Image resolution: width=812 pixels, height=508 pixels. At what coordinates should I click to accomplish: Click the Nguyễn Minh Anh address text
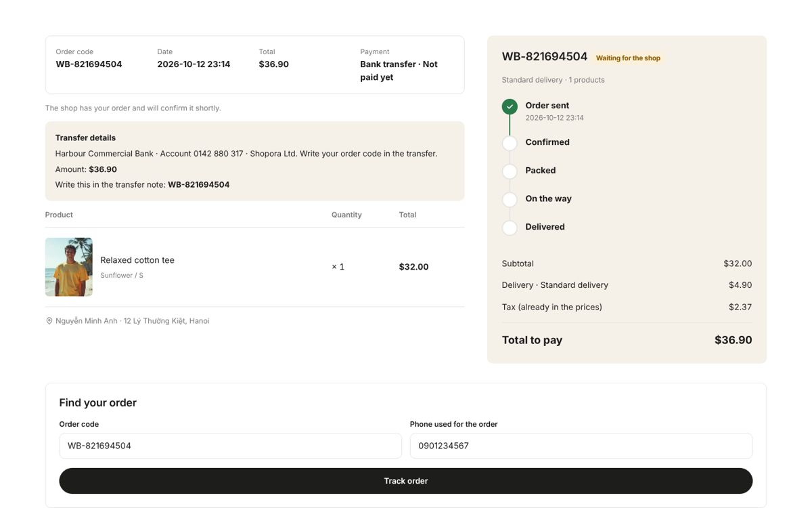[x=133, y=321]
